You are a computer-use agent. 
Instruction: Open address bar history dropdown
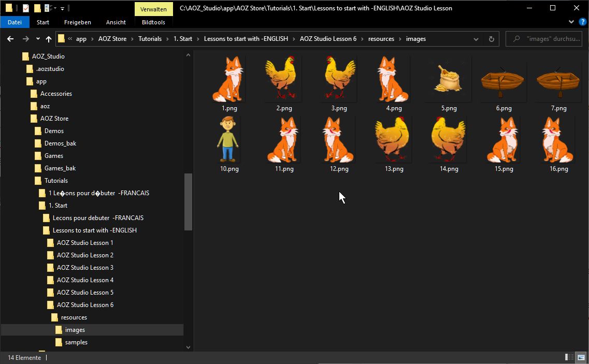tap(476, 39)
